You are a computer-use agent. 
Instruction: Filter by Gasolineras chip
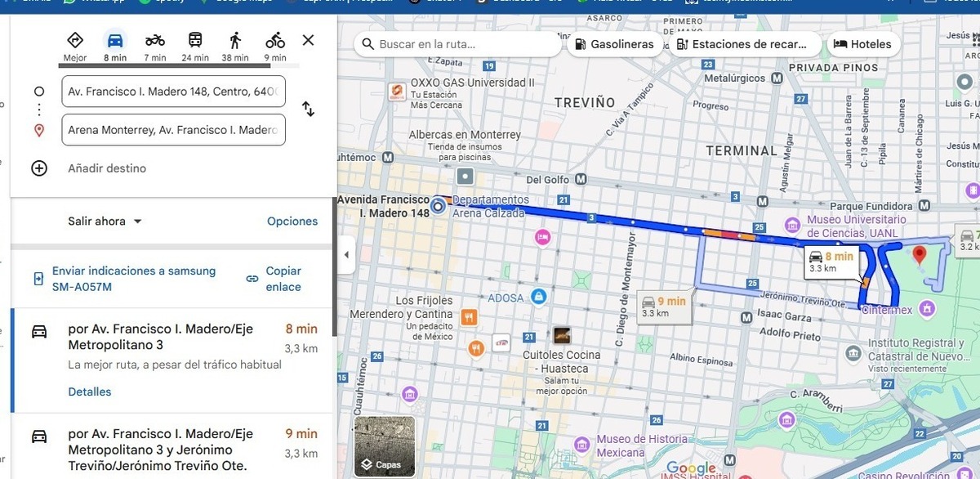coord(614,44)
